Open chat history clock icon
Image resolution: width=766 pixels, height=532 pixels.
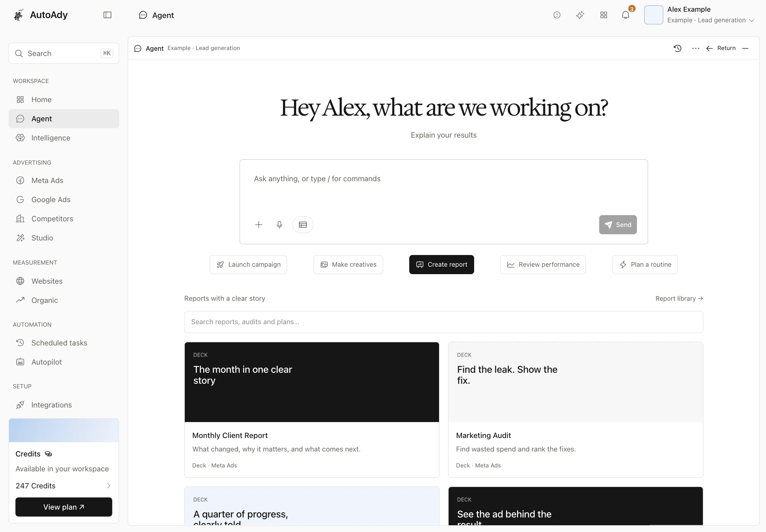(x=678, y=48)
